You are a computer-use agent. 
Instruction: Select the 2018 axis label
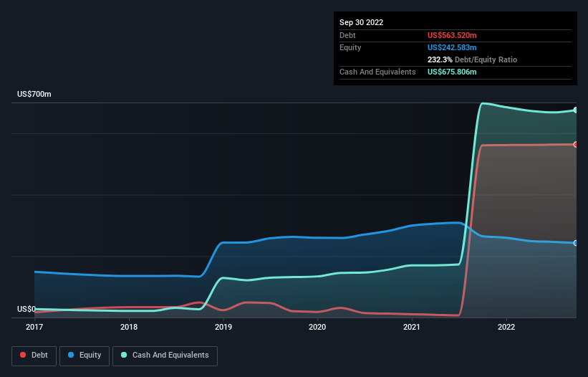coord(129,327)
